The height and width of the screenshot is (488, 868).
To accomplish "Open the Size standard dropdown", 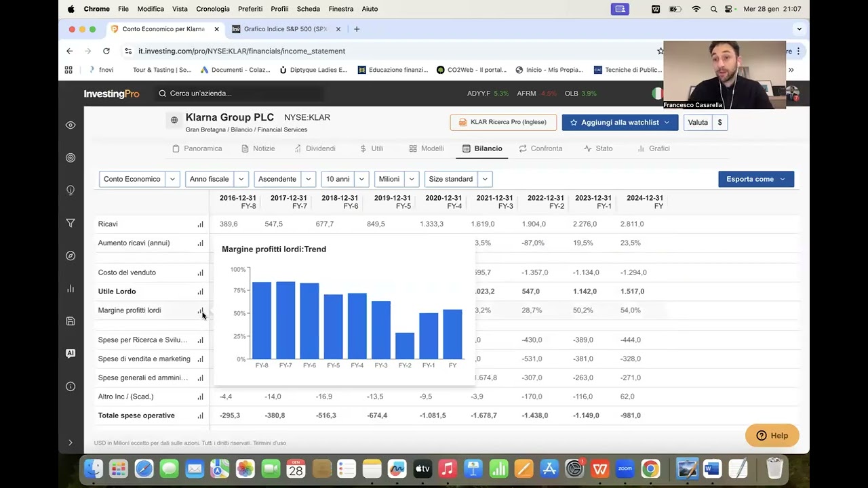I will tap(458, 179).
